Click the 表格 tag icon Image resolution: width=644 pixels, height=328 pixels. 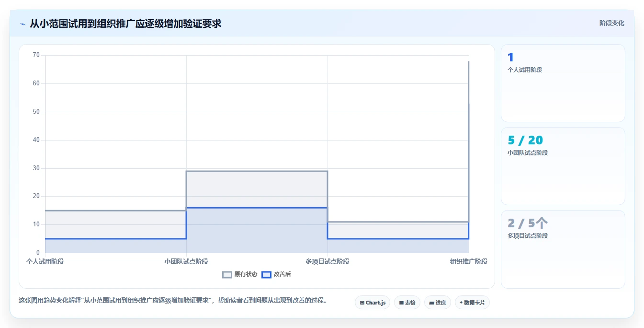click(401, 303)
